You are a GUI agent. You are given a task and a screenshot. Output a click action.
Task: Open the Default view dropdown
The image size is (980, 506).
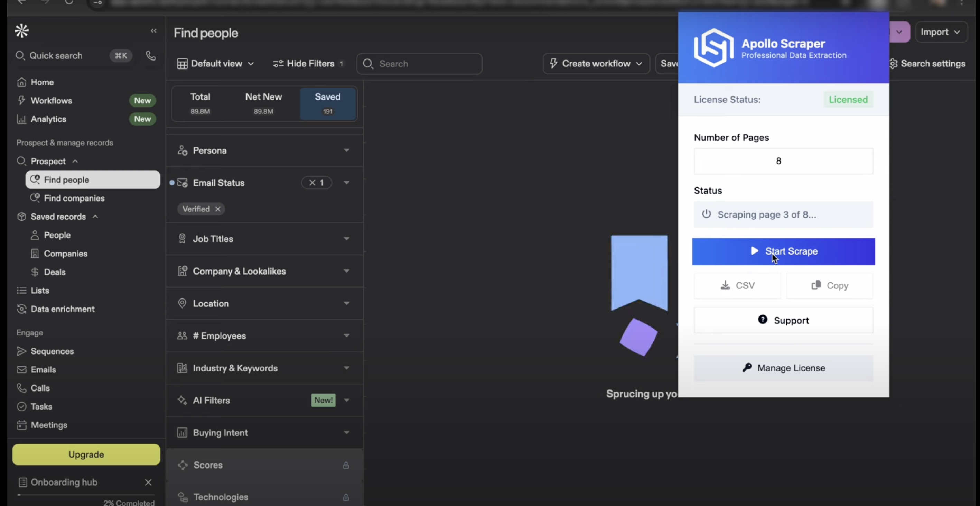(x=215, y=64)
